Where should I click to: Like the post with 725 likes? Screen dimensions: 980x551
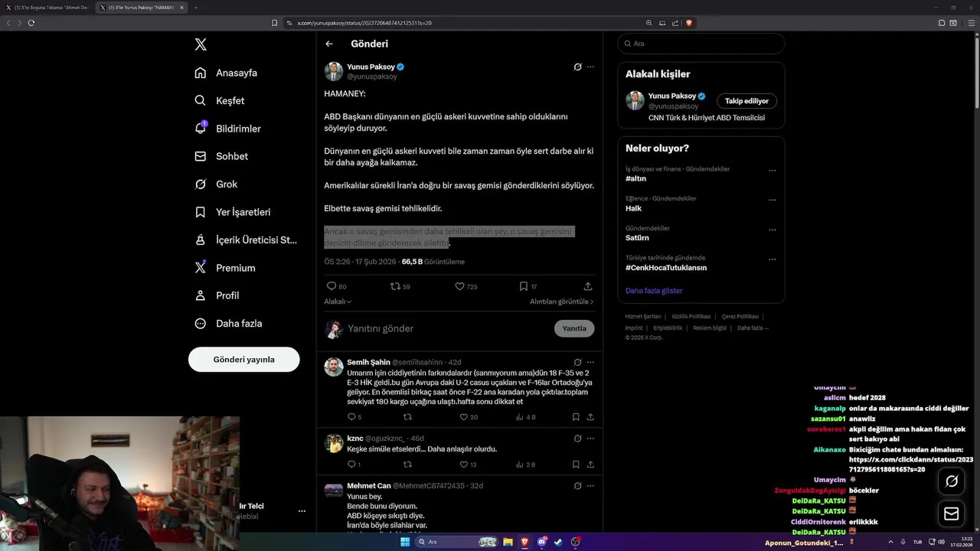point(459,286)
